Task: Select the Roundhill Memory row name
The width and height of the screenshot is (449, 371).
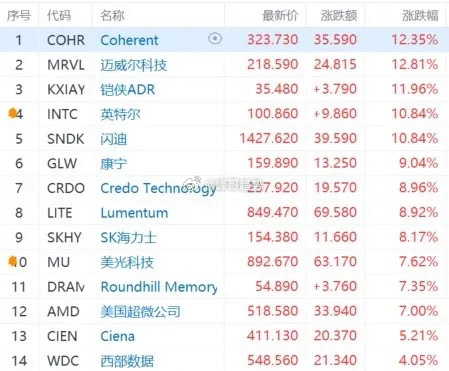Action: point(159,287)
